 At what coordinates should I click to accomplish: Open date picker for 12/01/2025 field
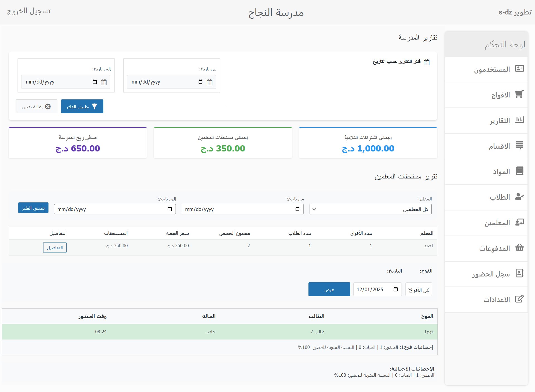(x=395, y=289)
